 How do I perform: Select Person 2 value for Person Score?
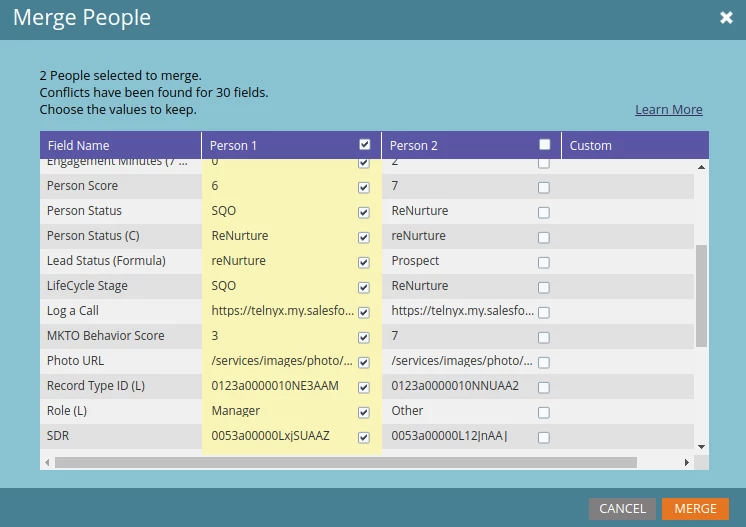[544, 187]
